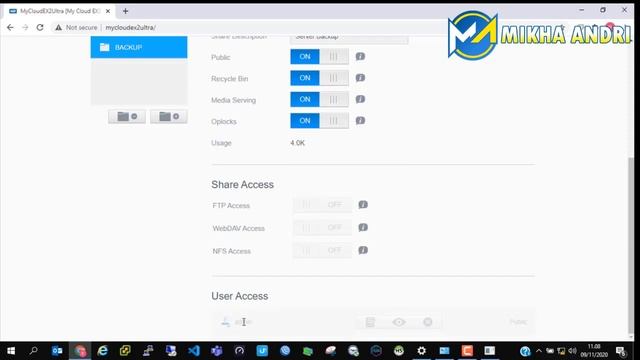
Task: Toggle the Public switch
Action: (320, 57)
